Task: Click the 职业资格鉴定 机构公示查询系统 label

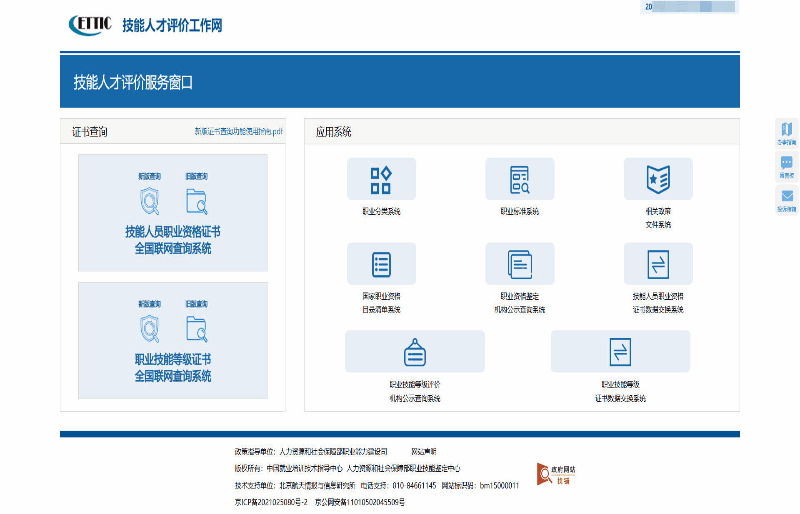Action: pos(519,303)
